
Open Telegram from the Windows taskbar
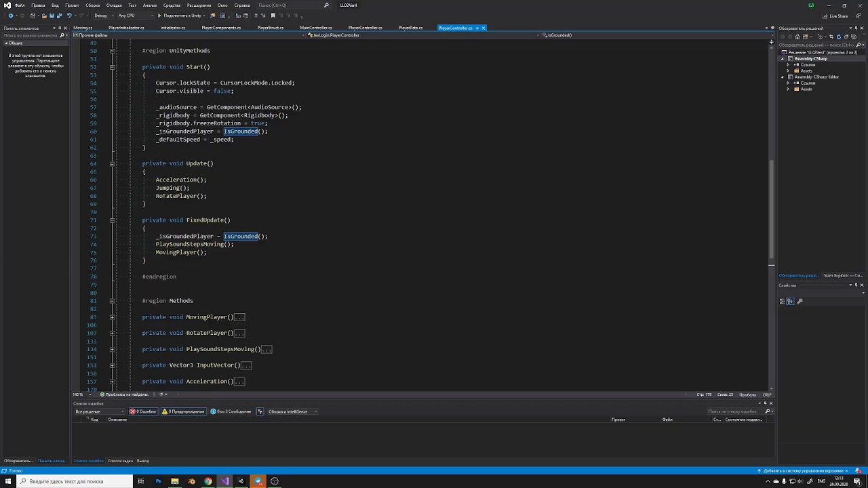[258, 481]
